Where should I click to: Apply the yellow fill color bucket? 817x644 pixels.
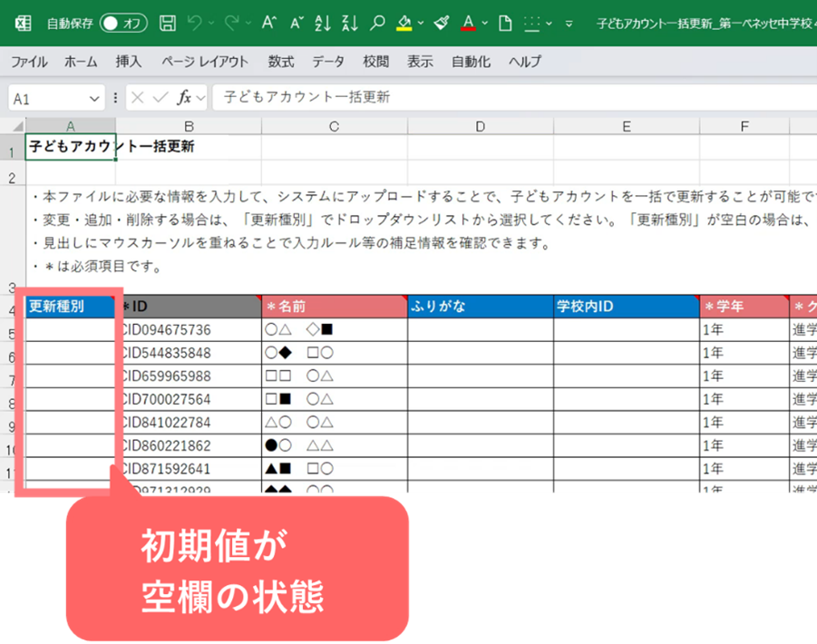click(404, 23)
